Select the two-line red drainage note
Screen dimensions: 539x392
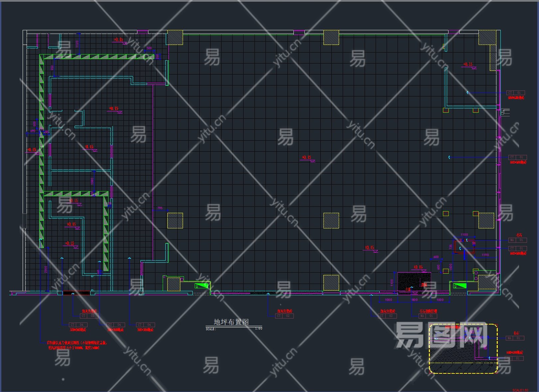click(77, 345)
